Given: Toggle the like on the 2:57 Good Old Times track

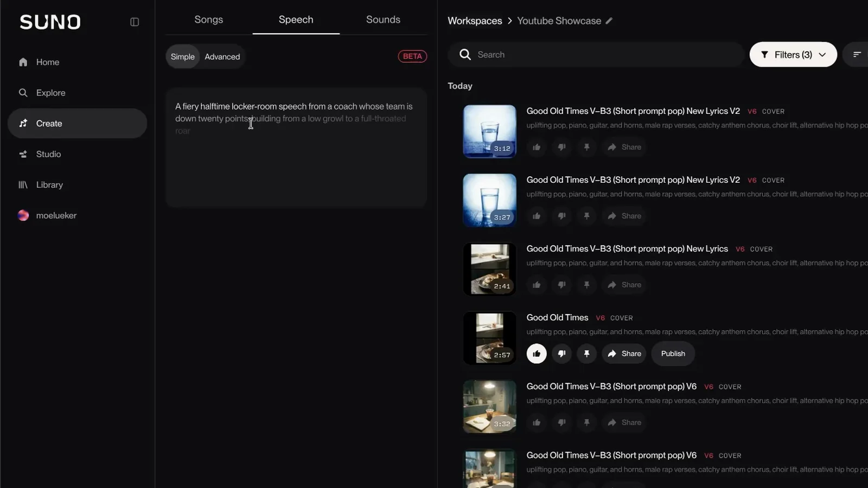Looking at the screenshot, I should click(x=537, y=354).
